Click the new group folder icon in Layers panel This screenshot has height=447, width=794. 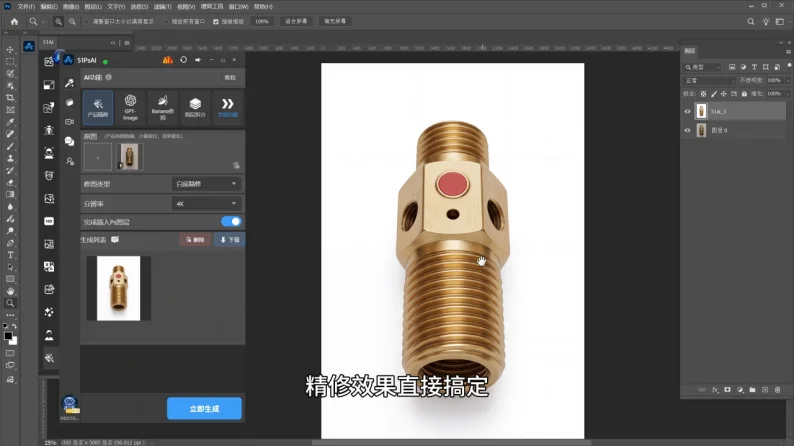[752, 390]
